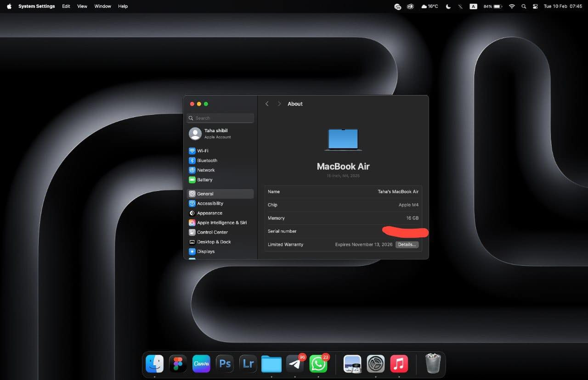The height and width of the screenshot is (380, 588).
Task: Open Control Center settings
Action: pyautogui.click(x=212, y=232)
